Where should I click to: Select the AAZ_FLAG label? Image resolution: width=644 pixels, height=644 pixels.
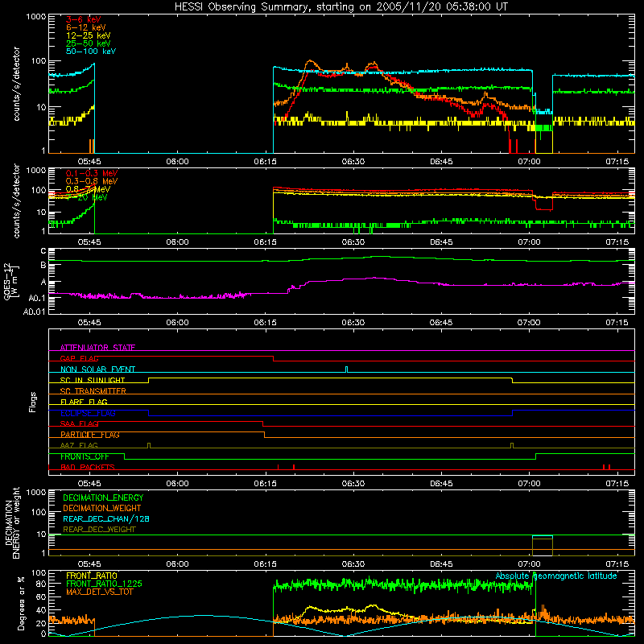pos(79,445)
